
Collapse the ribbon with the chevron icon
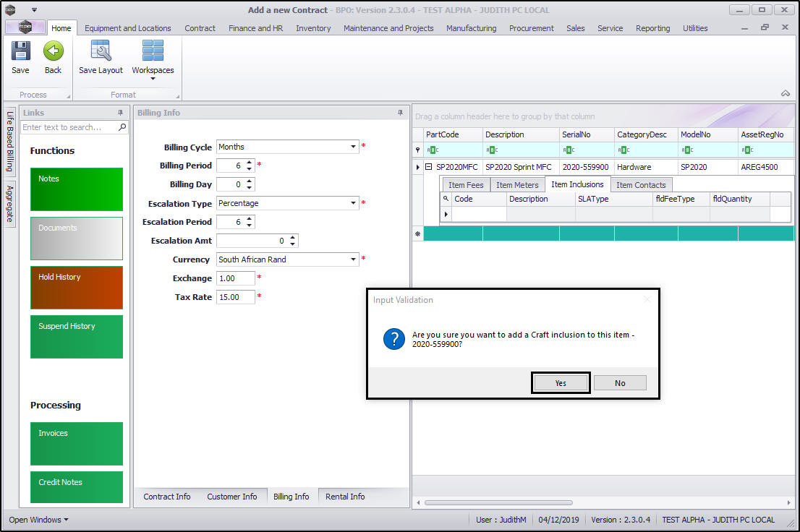785,93
